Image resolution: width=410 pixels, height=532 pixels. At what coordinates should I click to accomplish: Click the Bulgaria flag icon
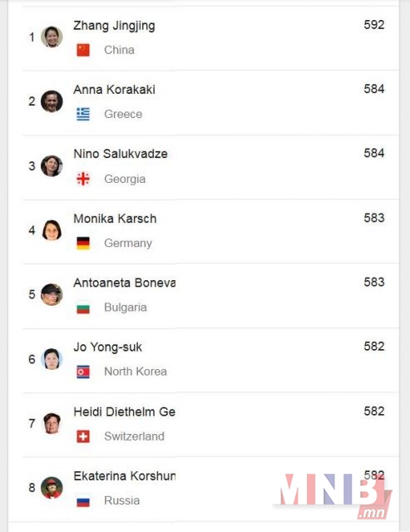pos(83,308)
